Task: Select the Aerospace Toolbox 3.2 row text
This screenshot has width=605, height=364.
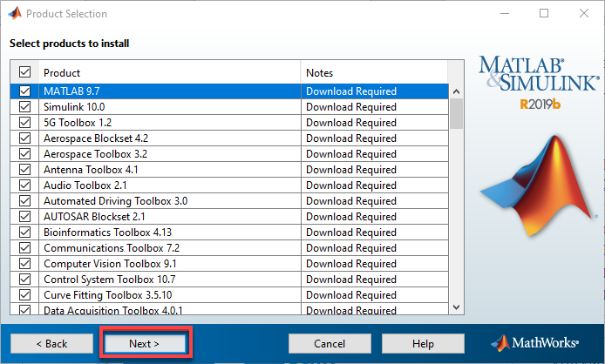Action: pos(95,154)
